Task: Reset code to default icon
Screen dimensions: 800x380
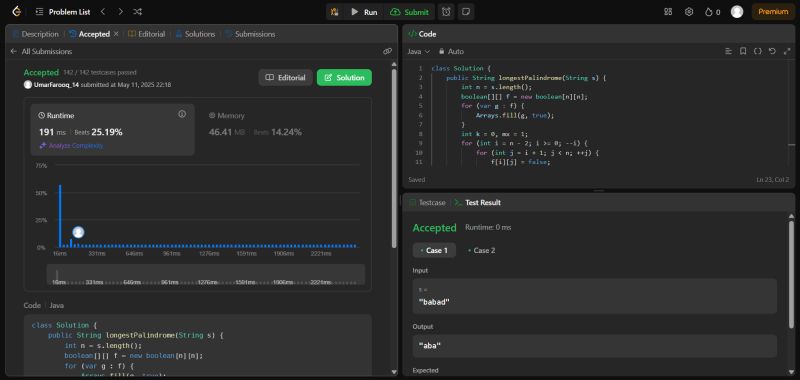Action: click(x=772, y=52)
